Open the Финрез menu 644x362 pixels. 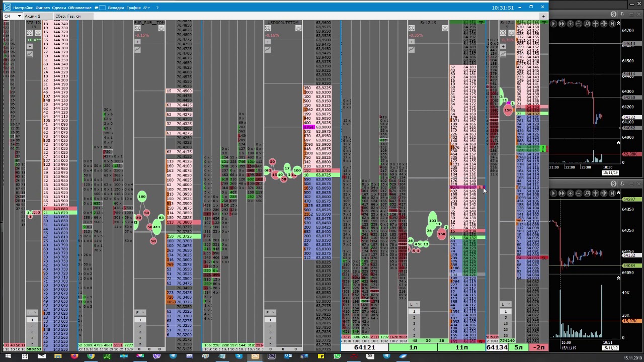[x=43, y=8]
